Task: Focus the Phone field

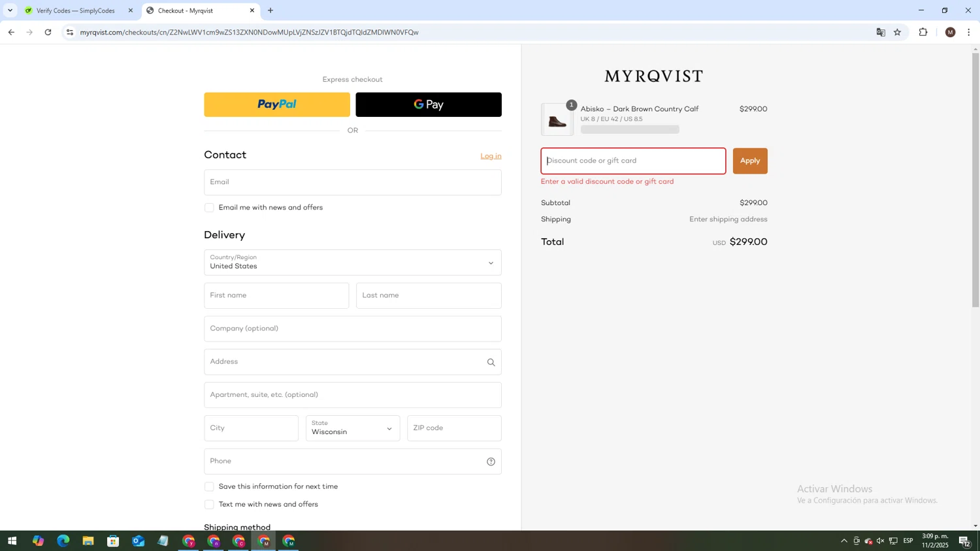Action: (x=352, y=462)
